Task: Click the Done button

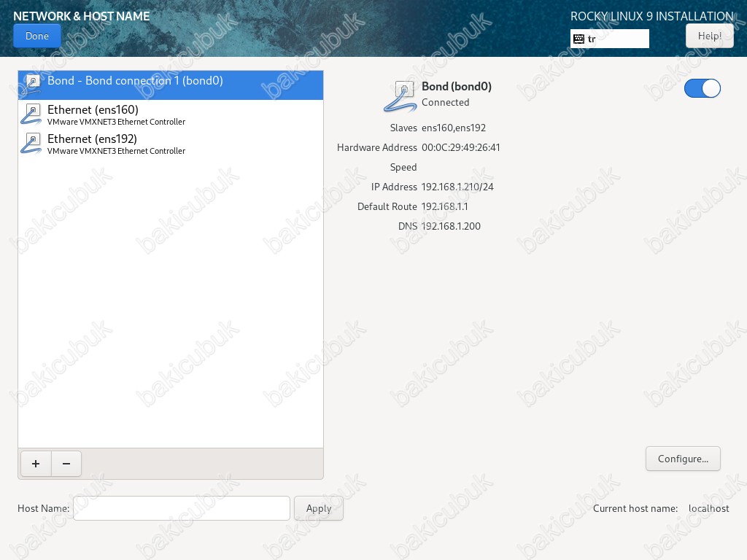Action: [36, 36]
